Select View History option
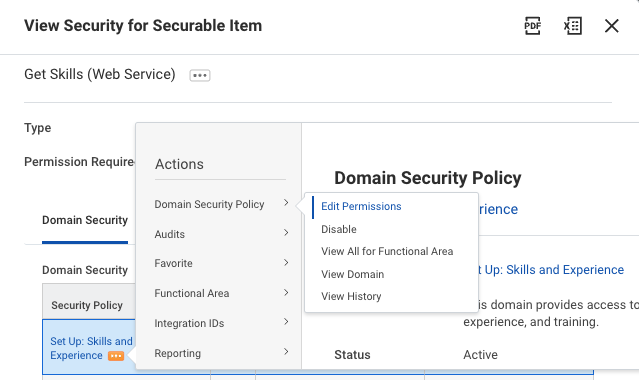Image resolution: width=639 pixels, height=380 pixels. pyautogui.click(x=351, y=296)
